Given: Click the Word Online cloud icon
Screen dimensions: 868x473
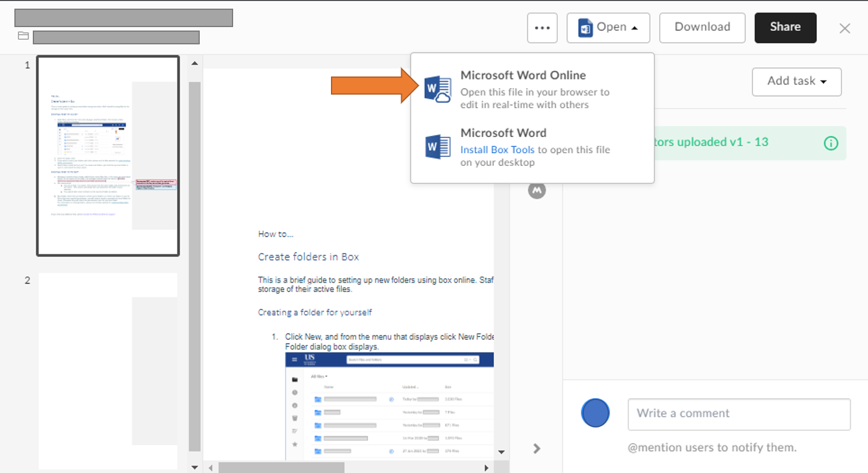Looking at the screenshot, I should point(437,89).
